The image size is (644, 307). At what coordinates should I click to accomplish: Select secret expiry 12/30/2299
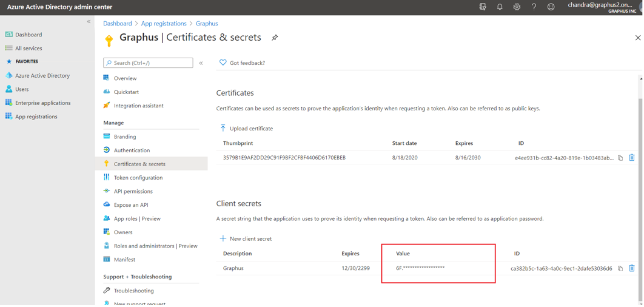click(356, 268)
